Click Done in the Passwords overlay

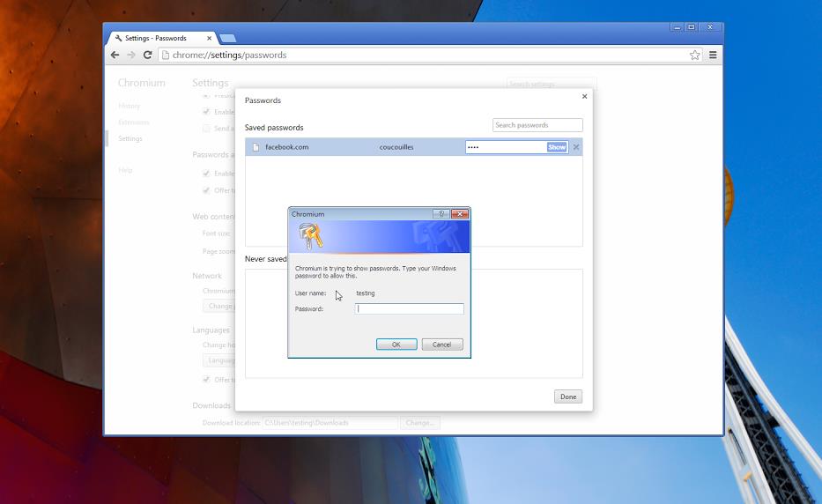point(568,397)
